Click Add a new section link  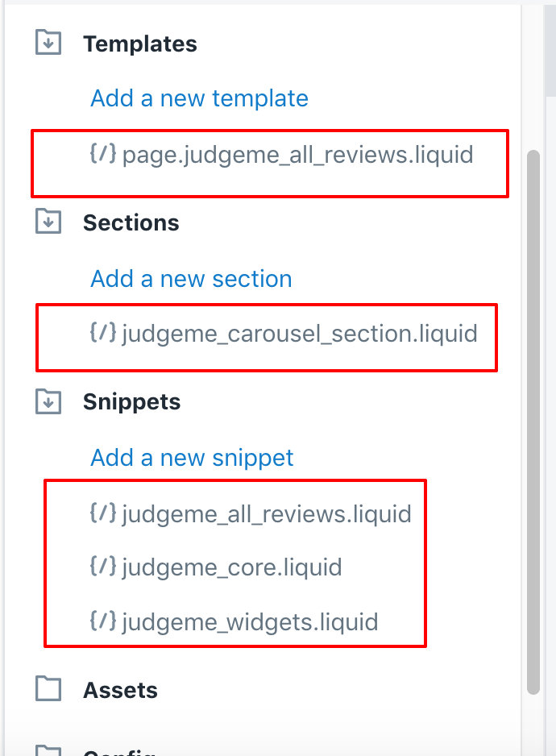coord(191,279)
